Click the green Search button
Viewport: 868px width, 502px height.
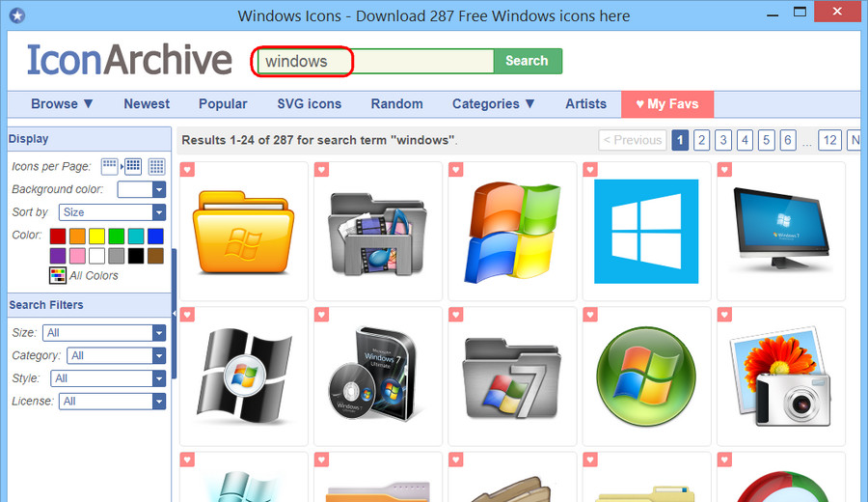(x=527, y=61)
